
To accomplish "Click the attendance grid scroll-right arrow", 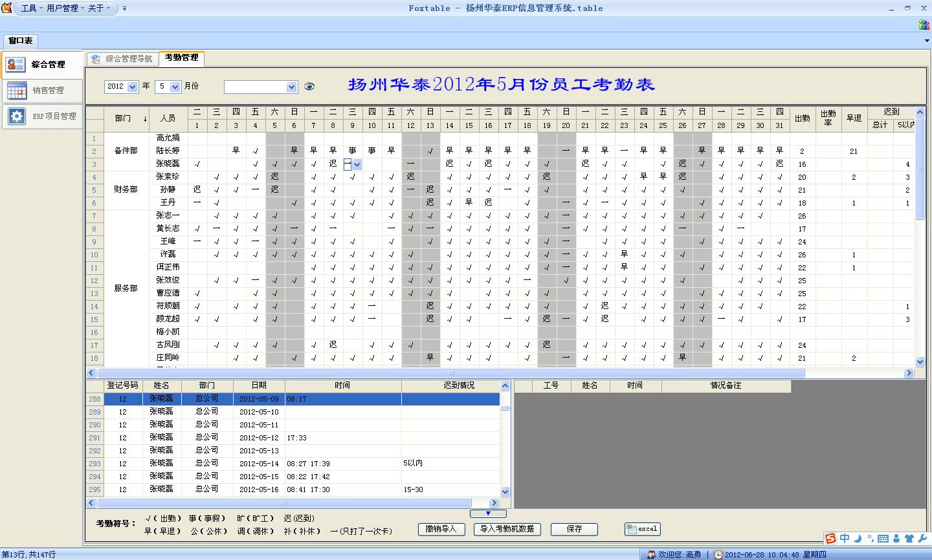I will 909,373.
